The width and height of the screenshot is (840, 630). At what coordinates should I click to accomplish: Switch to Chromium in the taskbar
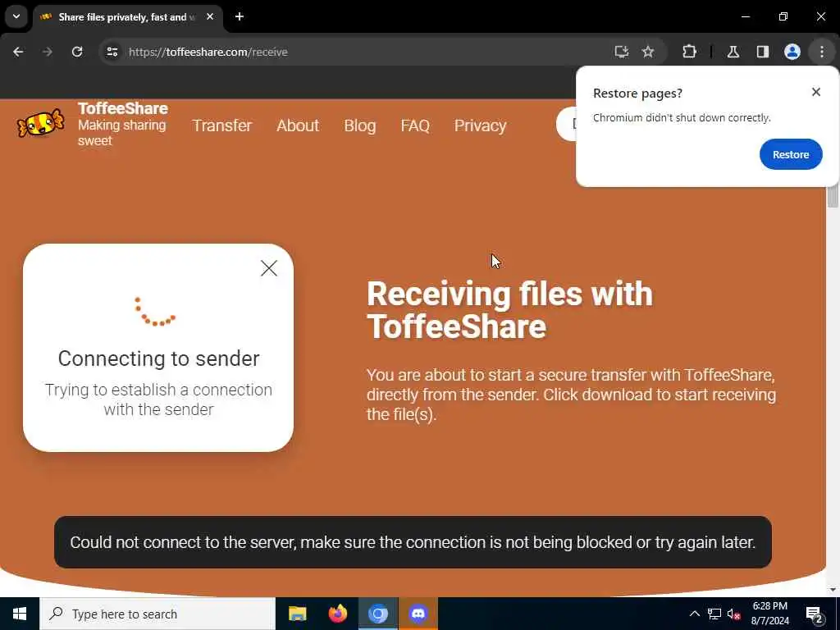pyautogui.click(x=377, y=614)
